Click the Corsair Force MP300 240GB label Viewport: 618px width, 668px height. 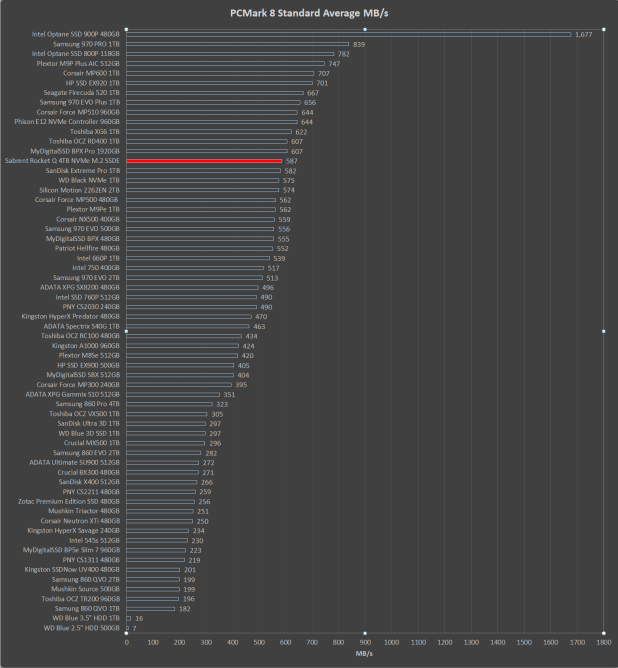click(78, 385)
